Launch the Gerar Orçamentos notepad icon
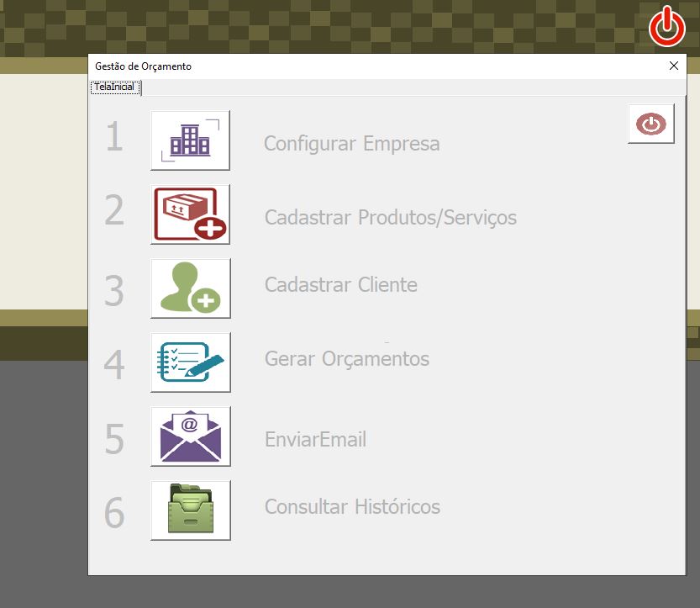The image size is (700, 608). [x=191, y=362]
